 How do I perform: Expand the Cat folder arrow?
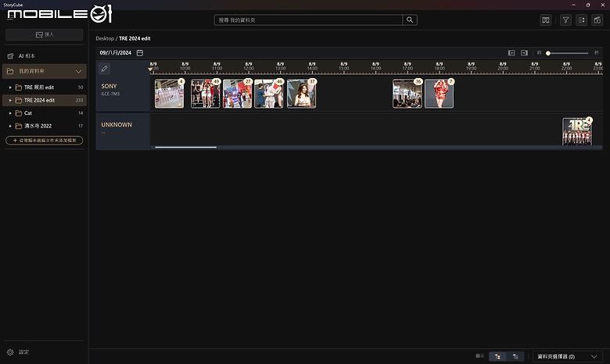(10, 113)
